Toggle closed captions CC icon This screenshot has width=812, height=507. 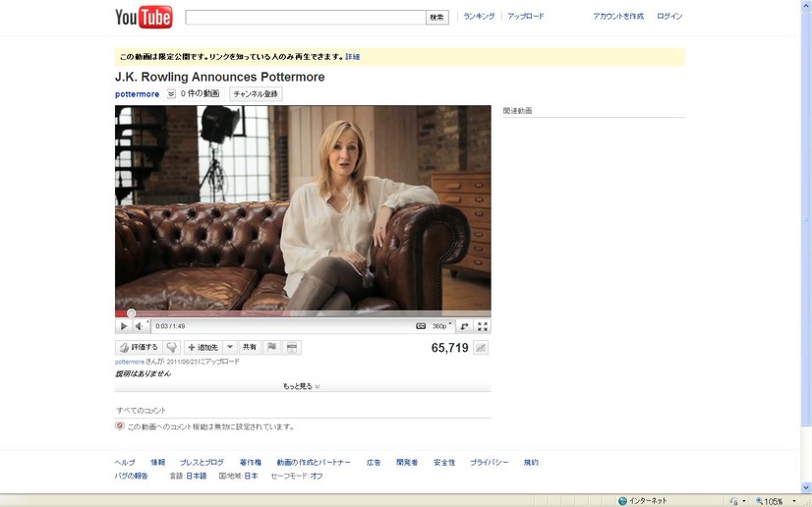click(421, 326)
